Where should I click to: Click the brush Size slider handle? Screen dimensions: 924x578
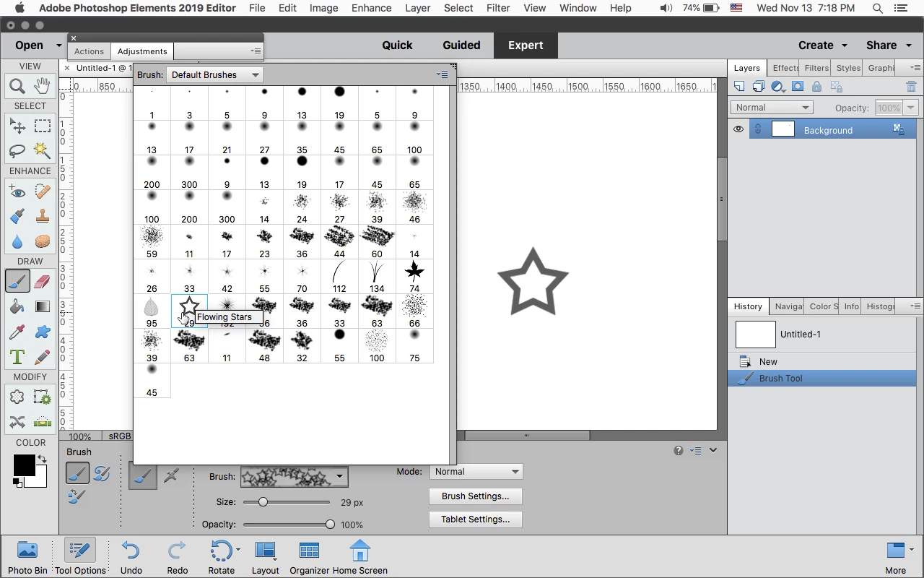click(263, 501)
